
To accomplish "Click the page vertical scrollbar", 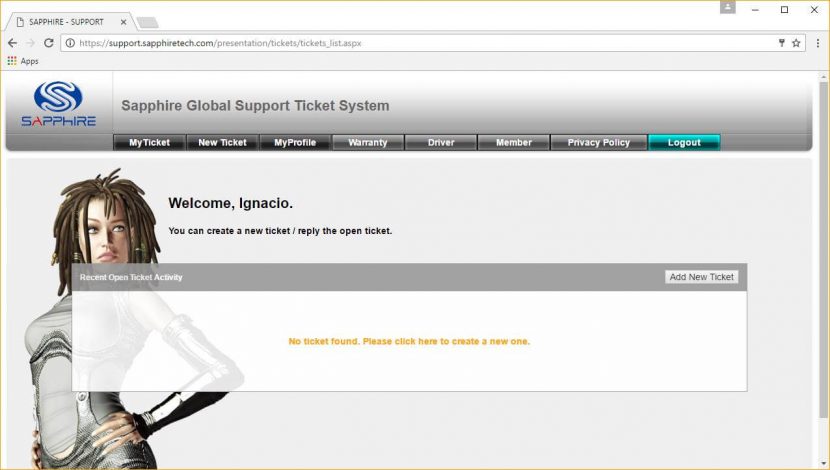I will click(x=823, y=249).
